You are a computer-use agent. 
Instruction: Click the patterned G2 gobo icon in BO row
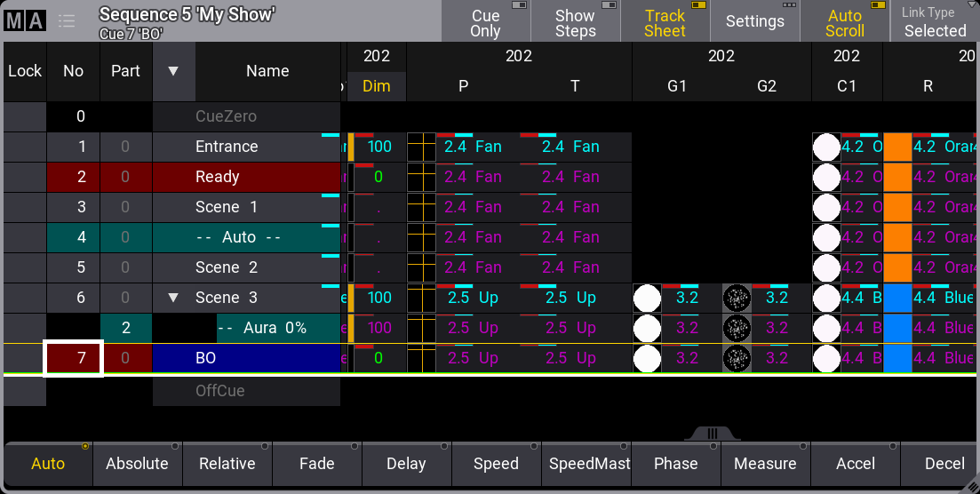[x=737, y=358]
